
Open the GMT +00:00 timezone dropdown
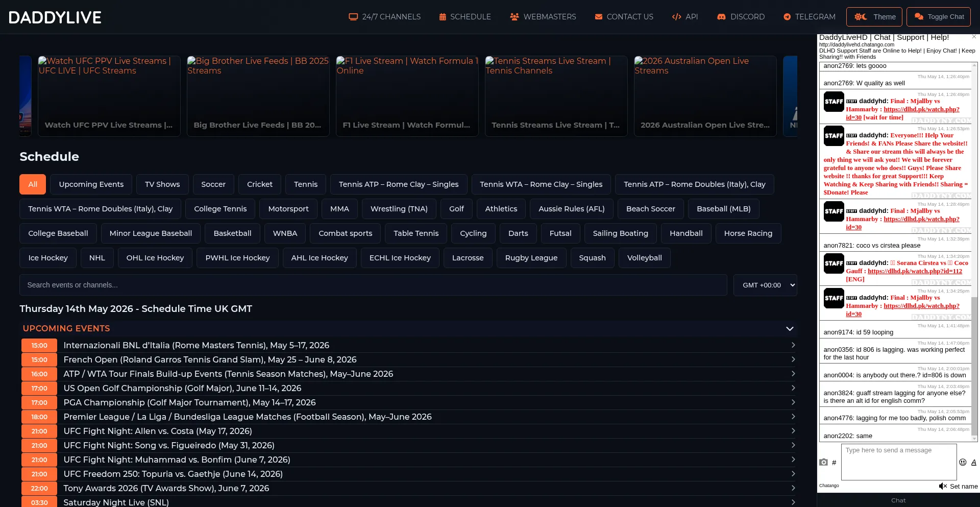tap(765, 285)
